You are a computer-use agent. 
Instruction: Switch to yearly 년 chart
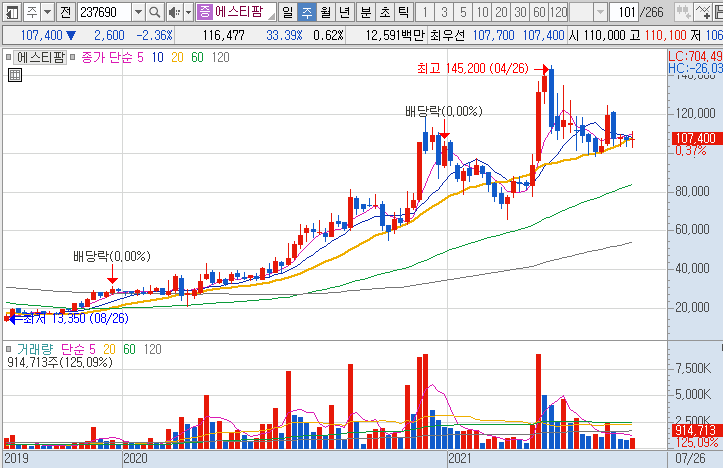pyautogui.click(x=344, y=12)
